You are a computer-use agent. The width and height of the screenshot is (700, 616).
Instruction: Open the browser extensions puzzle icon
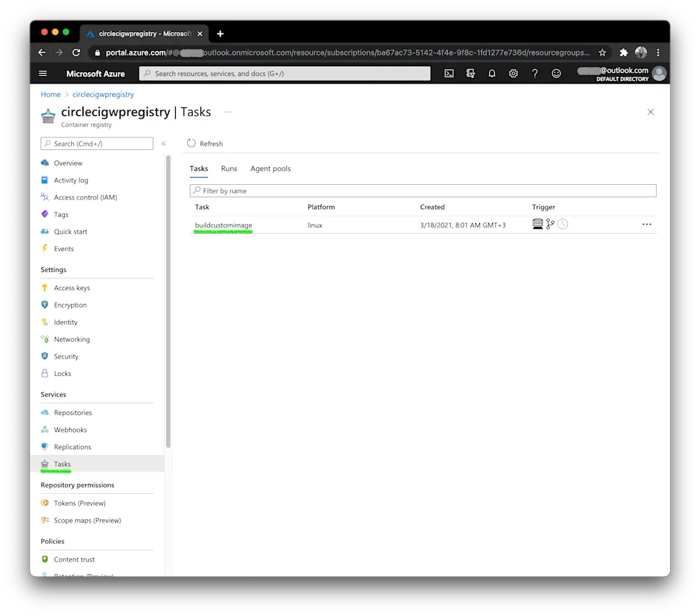coord(624,53)
